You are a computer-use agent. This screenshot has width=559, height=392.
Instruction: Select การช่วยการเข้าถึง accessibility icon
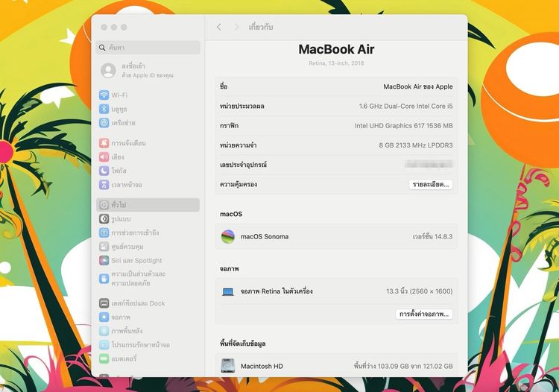(x=104, y=233)
